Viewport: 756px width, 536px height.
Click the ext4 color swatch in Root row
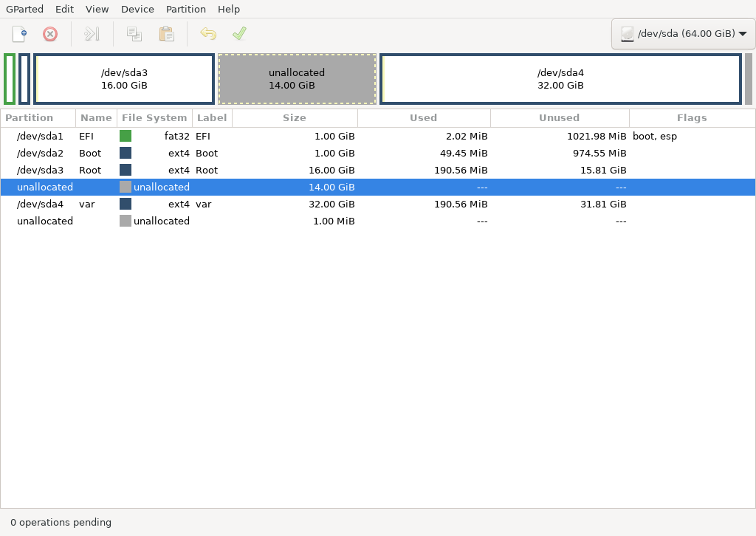coord(126,170)
